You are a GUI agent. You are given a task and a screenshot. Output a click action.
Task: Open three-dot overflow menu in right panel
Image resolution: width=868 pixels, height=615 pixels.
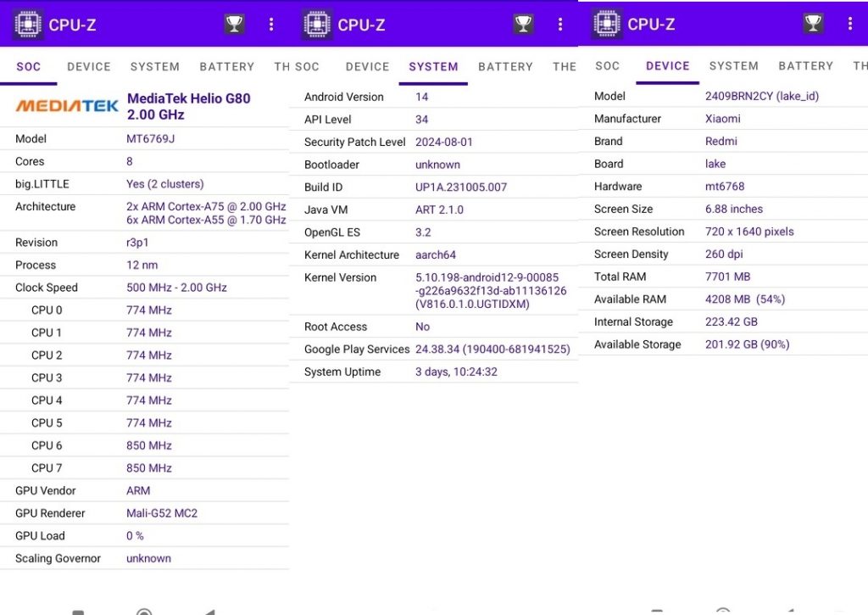tap(850, 23)
